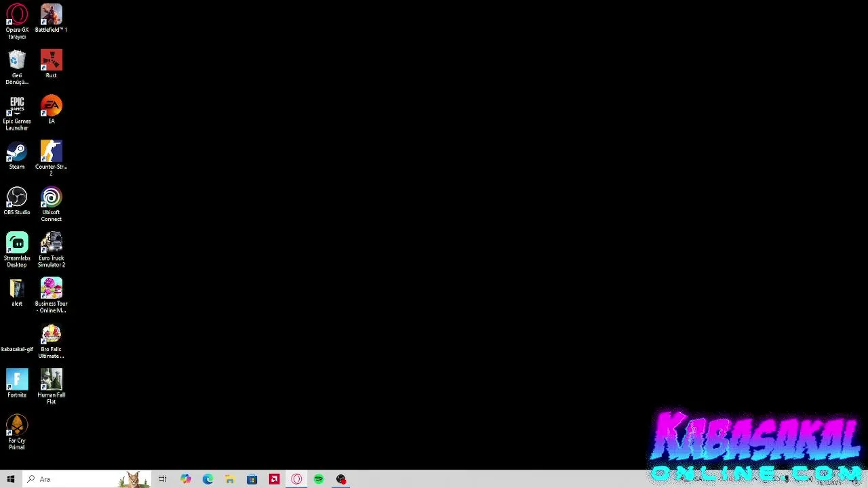Open the Copilot icon on the taskbar
This screenshot has width=868, height=488.
point(185,479)
